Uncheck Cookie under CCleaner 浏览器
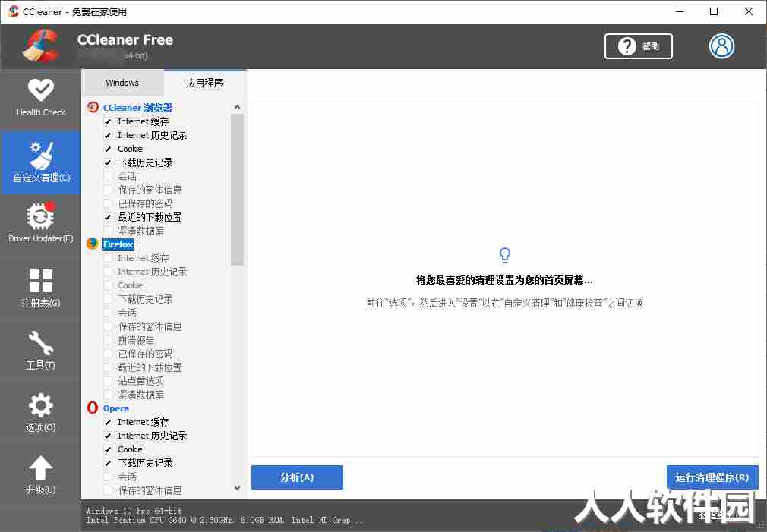This screenshot has height=532, width=767. click(108, 150)
